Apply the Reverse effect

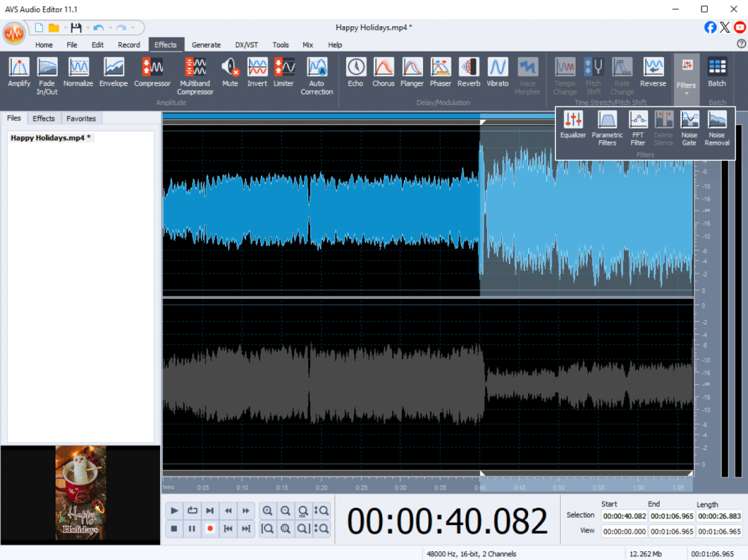click(653, 72)
